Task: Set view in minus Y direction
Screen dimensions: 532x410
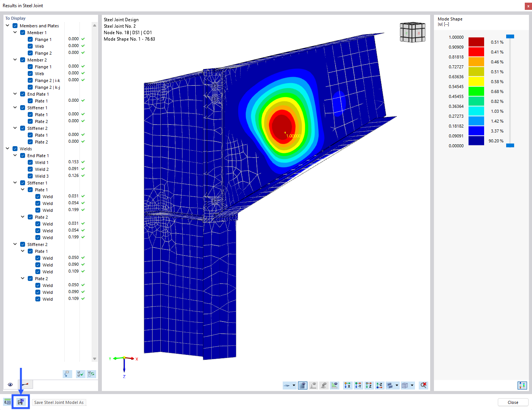Action: tap(358, 385)
